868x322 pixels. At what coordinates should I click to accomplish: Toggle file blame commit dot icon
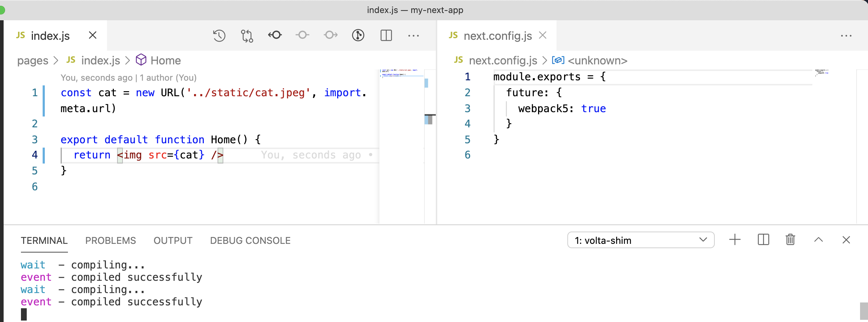(x=302, y=35)
